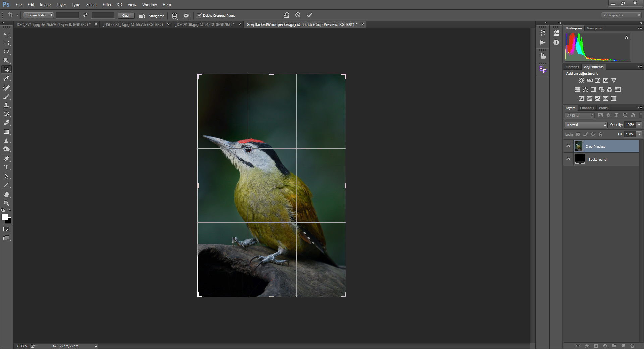This screenshot has width=644, height=349.
Task: Open the Normal blend mode dropdown
Action: (586, 125)
